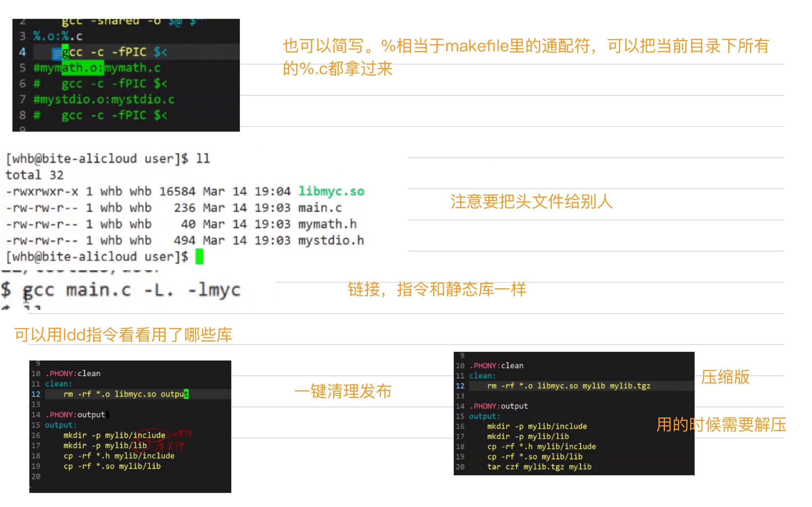Click the '一键清理发布' label
The width and height of the screenshot is (812, 507).
(x=343, y=391)
